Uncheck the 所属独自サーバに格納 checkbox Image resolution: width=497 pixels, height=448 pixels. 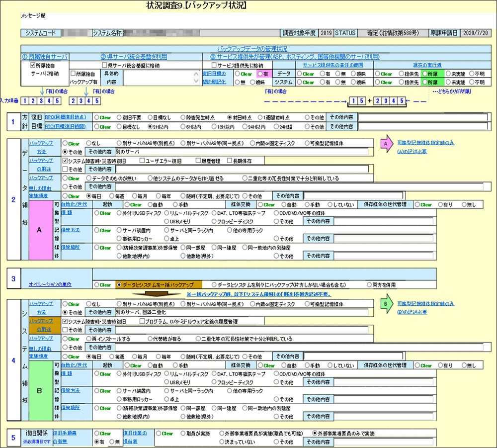[x=32, y=65]
